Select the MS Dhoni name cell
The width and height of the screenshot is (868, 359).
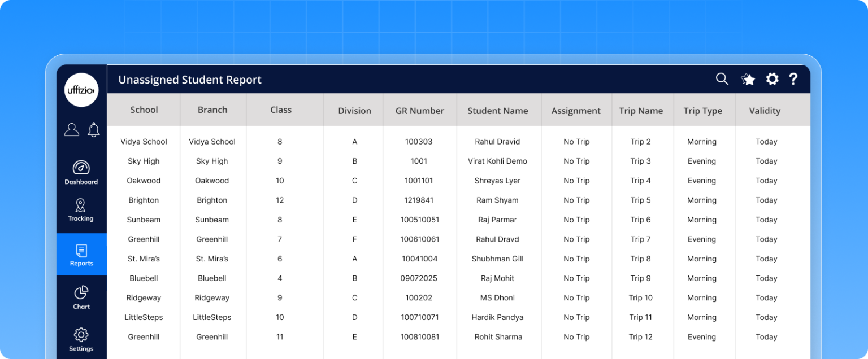click(497, 298)
